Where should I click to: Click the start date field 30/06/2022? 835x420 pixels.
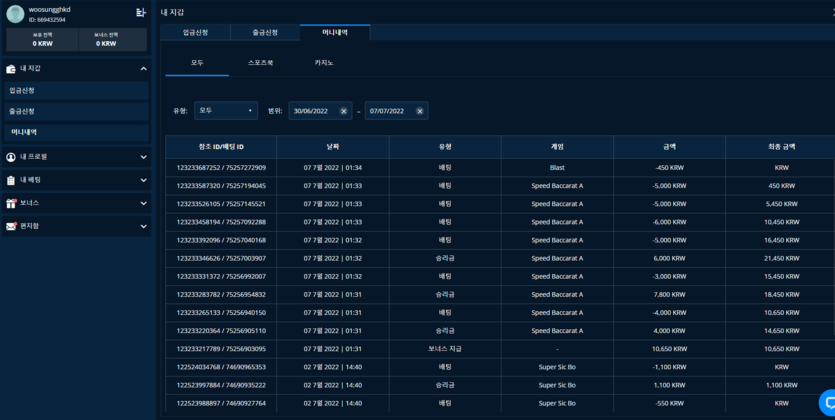click(x=320, y=111)
